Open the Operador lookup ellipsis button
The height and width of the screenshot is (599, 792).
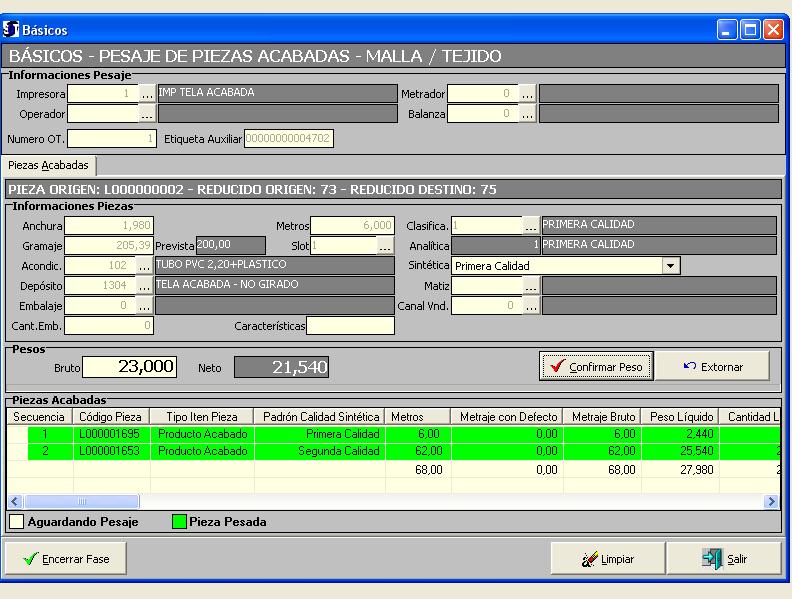click(146, 114)
